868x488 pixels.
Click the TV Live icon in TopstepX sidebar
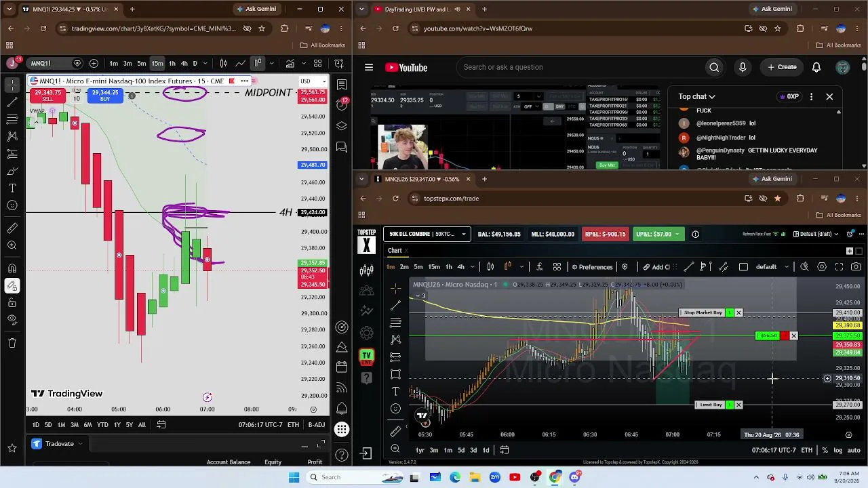pos(367,356)
